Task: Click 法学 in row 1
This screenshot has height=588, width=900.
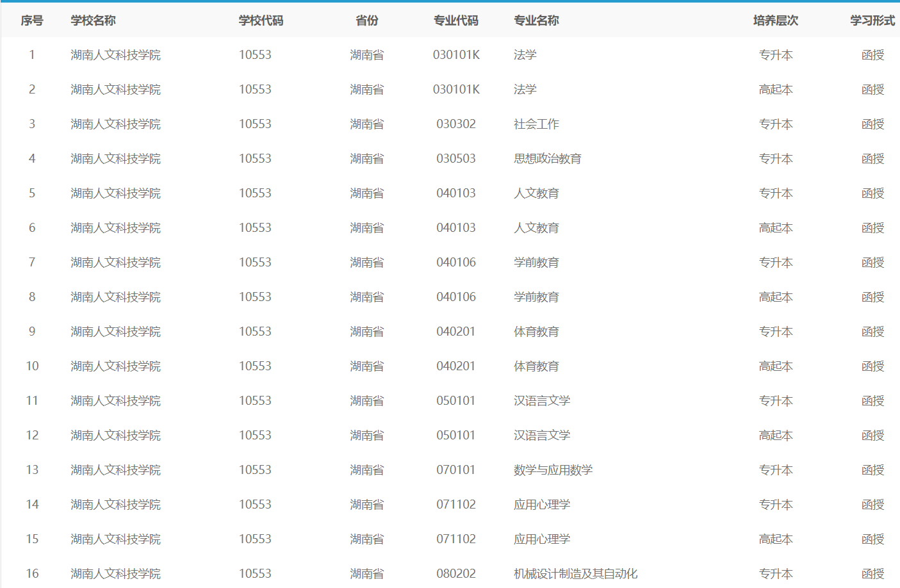Action: pyautogui.click(x=525, y=55)
